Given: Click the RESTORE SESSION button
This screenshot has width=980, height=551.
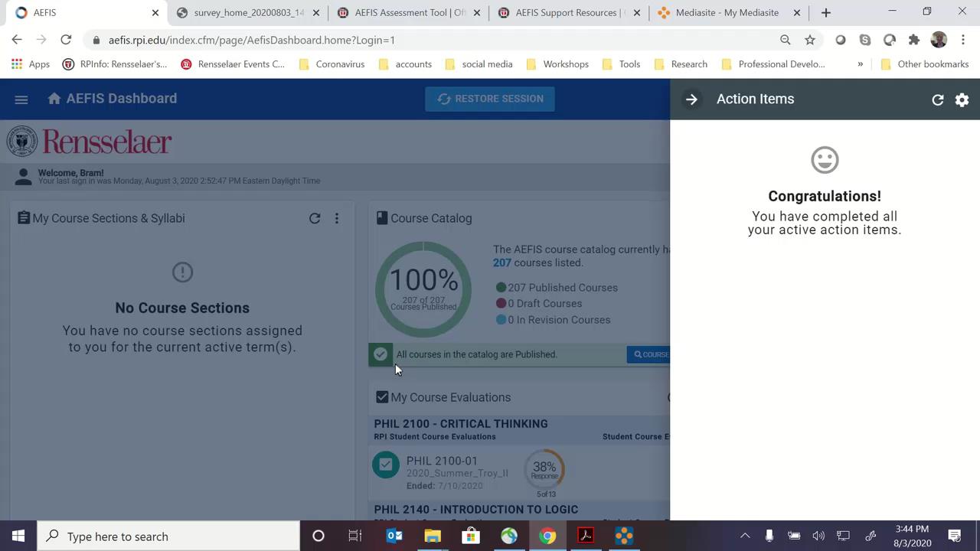Looking at the screenshot, I should click(490, 98).
